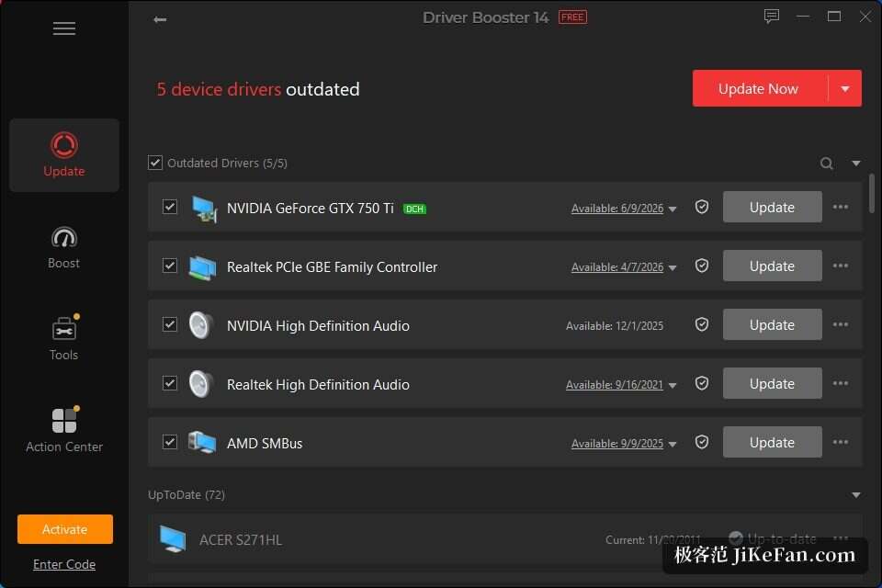Update the Realtek PCIe GBE Family Controller driver

click(x=772, y=266)
